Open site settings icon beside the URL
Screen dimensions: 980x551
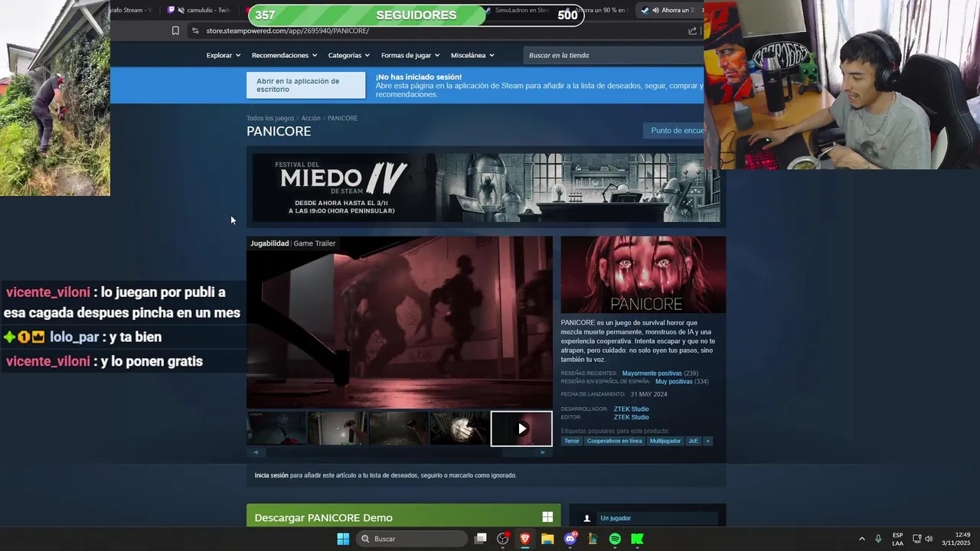[195, 31]
